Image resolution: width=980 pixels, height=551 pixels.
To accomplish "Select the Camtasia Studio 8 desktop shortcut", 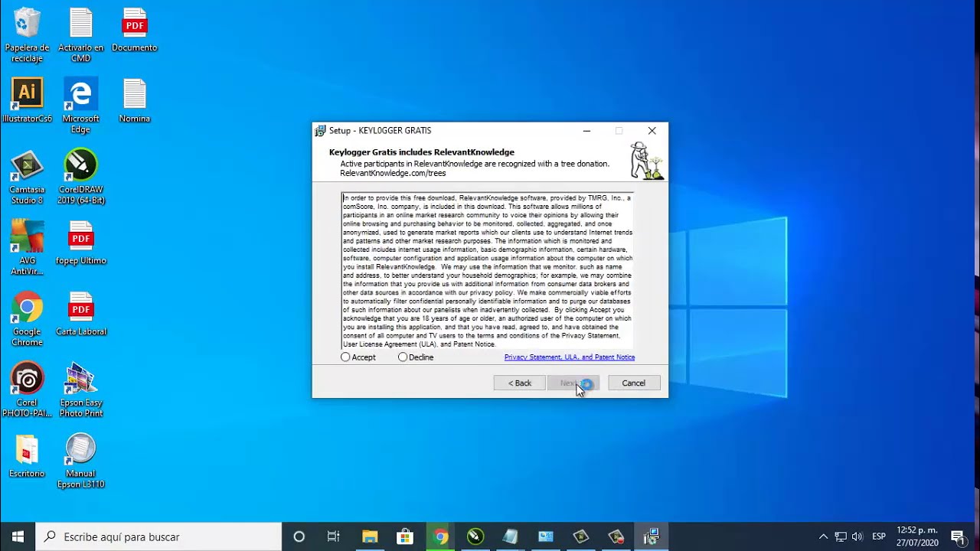I will pyautogui.click(x=27, y=177).
